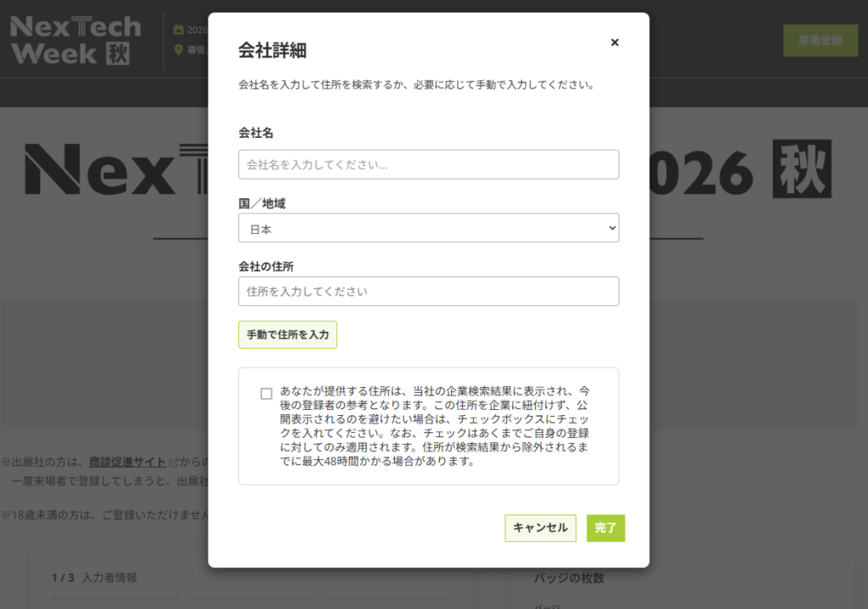Click the 会社の住所 input field
Image resolution: width=868 pixels, height=609 pixels.
click(x=428, y=291)
